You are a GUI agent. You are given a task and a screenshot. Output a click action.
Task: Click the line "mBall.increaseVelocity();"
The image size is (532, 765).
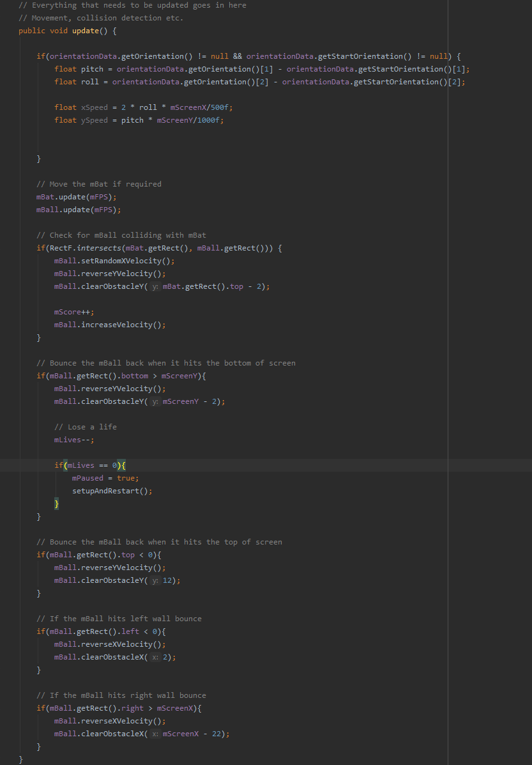pyautogui.click(x=110, y=325)
